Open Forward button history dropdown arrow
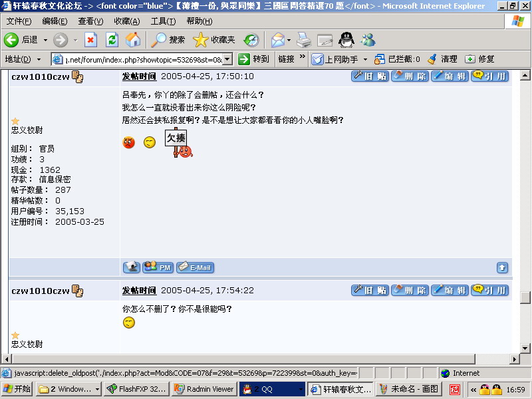 tap(75, 40)
